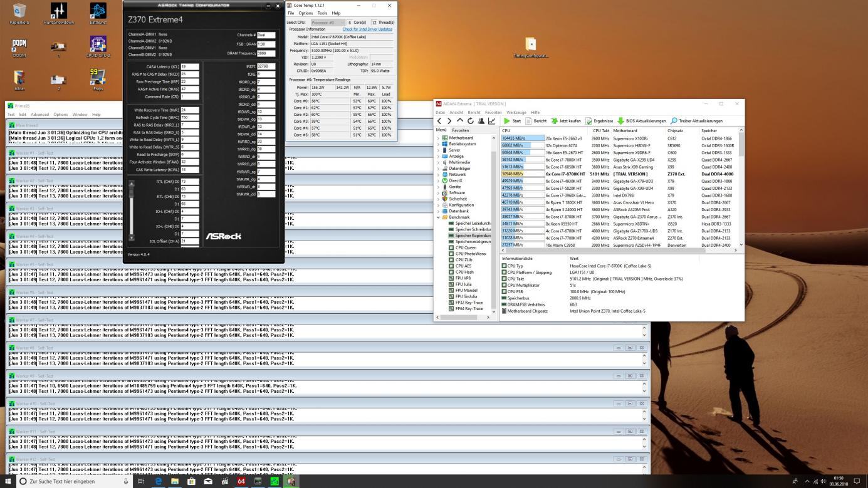
Task: Open Core Temp Tools menu
Action: [x=322, y=13]
